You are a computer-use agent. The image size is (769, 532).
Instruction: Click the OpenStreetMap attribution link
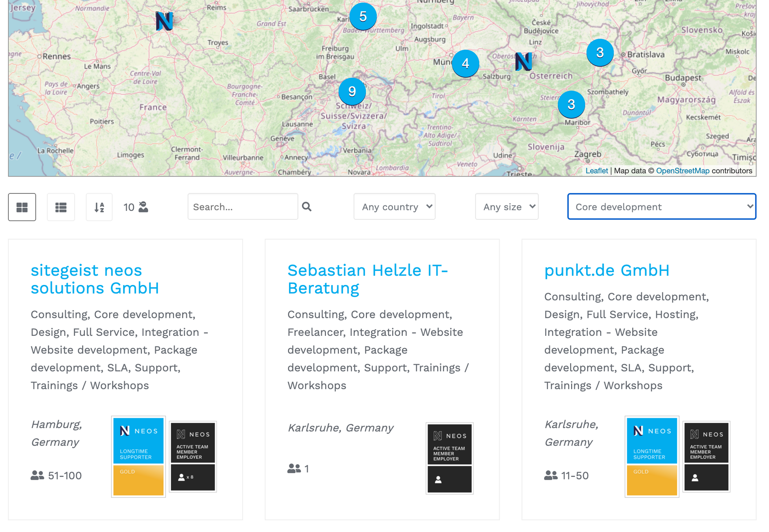pyautogui.click(x=683, y=171)
